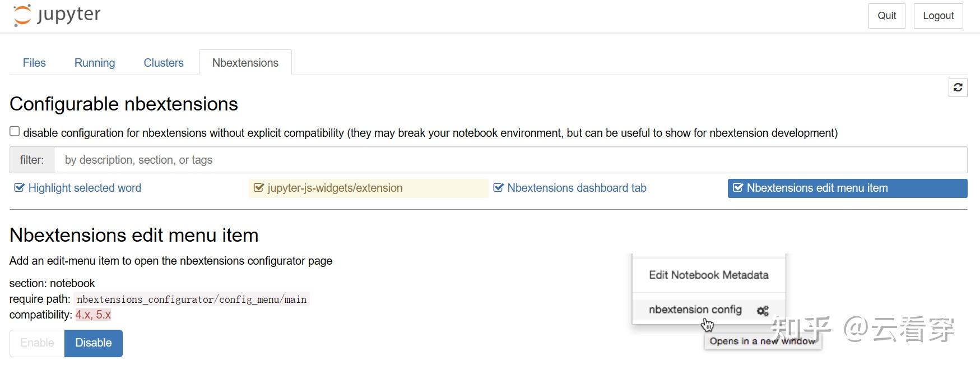
Task: Select the Nbextensions tab
Action: 245,62
